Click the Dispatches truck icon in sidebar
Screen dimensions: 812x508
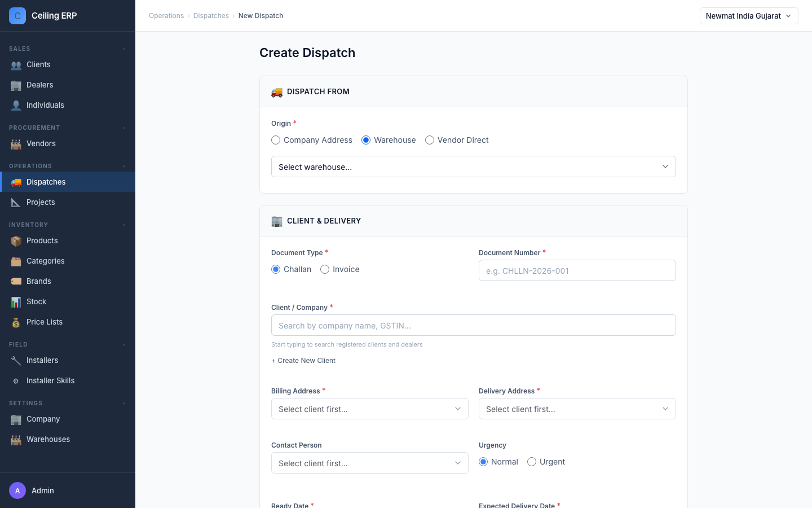(16, 182)
